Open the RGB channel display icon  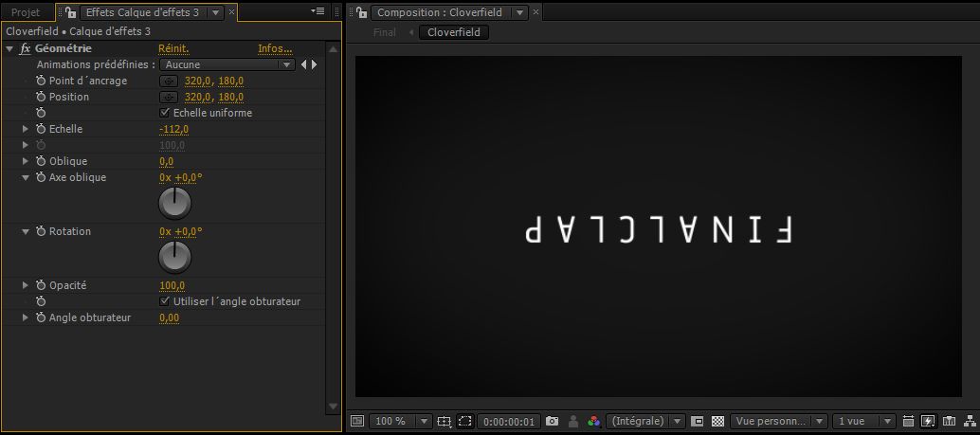(x=594, y=421)
